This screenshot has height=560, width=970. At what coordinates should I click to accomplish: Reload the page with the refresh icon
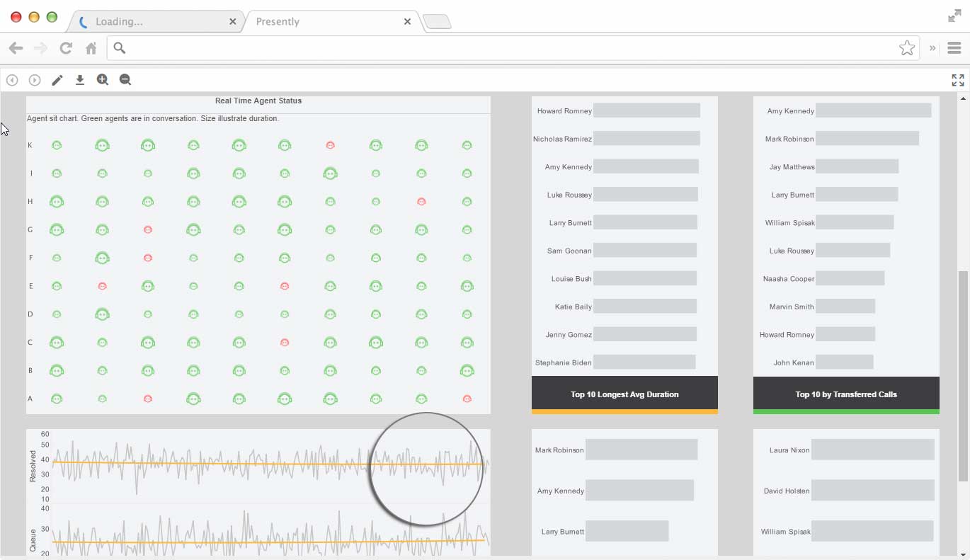(66, 48)
